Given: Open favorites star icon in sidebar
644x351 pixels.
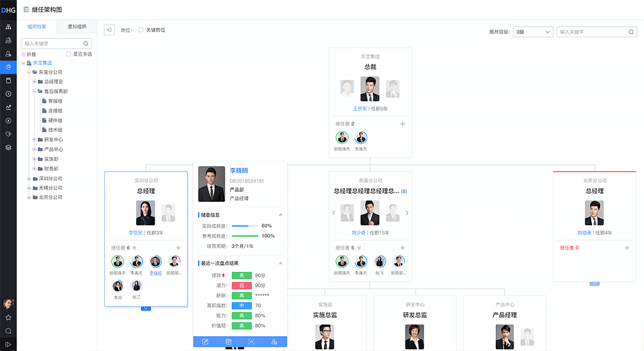Looking at the screenshot, I should pyautogui.click(x=8, y=318).
